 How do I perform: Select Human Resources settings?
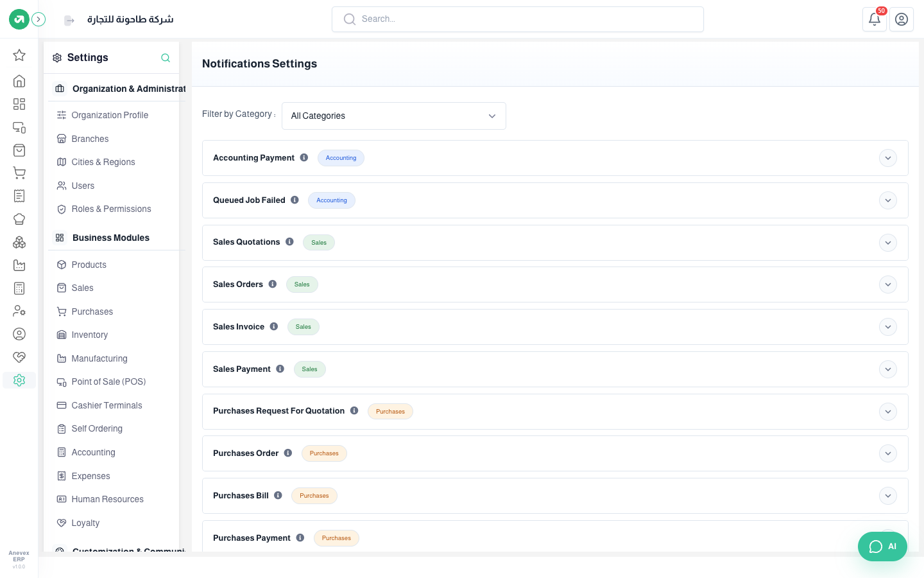(x=107, y=499)
